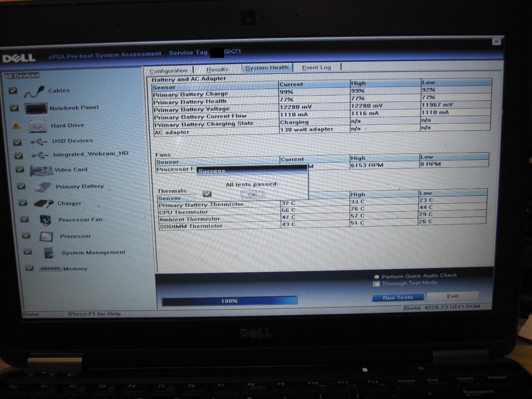The height and width of the screenshot is (399, 532).
Task: Toggle the Video Card checkbox
Action: pyautogui.click(x=20, y=169)
